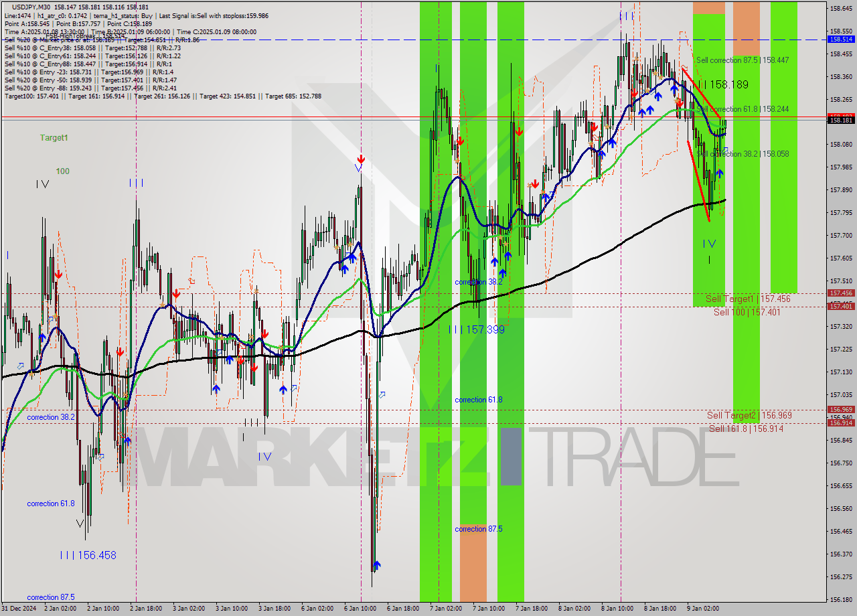Click the current price 158.181 axis tag
This screenshot has width=857, height=616.
(x=841, y=120)
